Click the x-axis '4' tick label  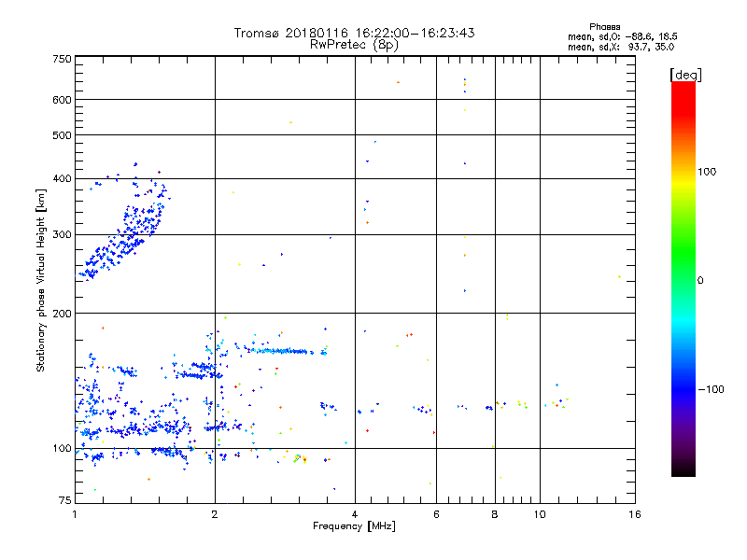(x=355, y=514)
